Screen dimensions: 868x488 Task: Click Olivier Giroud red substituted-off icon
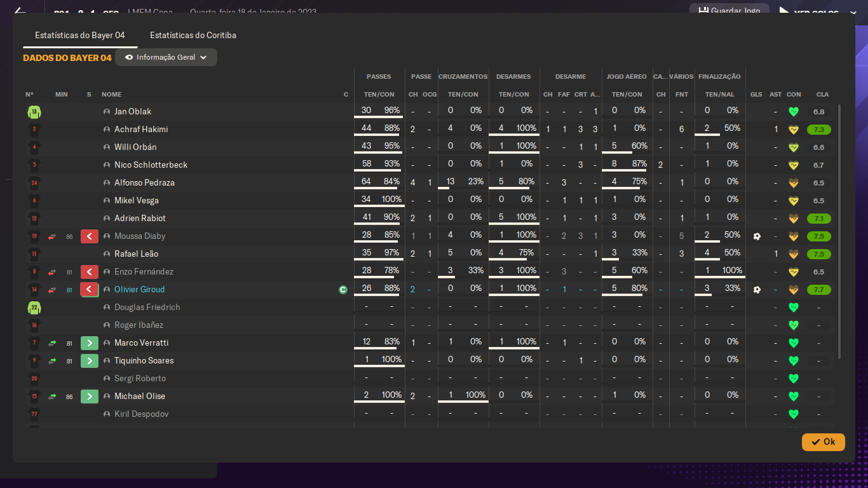90,290
